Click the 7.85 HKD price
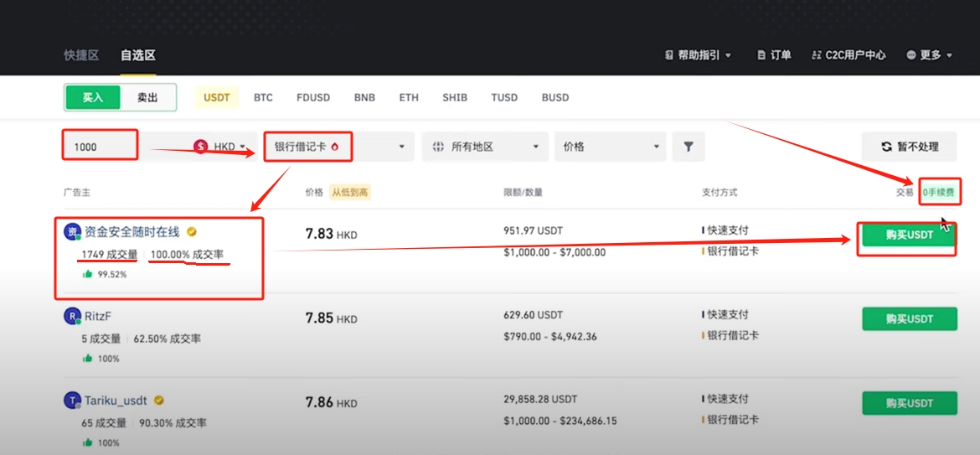Viewport: 980px width, 455px height. pos(331,318)
